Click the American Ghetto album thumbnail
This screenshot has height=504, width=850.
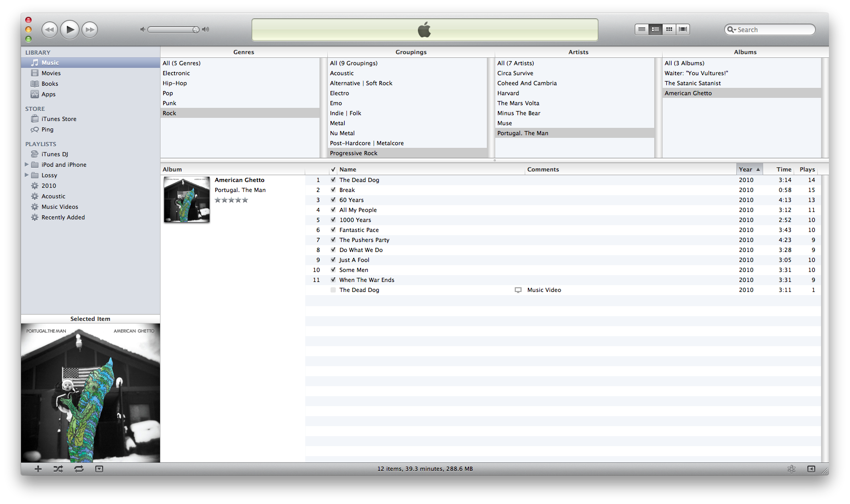tap(187, 199)
